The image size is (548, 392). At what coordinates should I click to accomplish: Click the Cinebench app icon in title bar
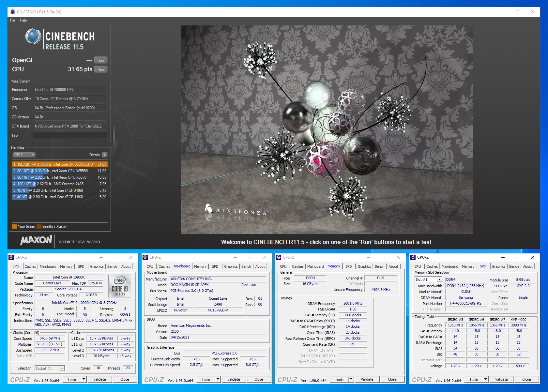point(13,12)
